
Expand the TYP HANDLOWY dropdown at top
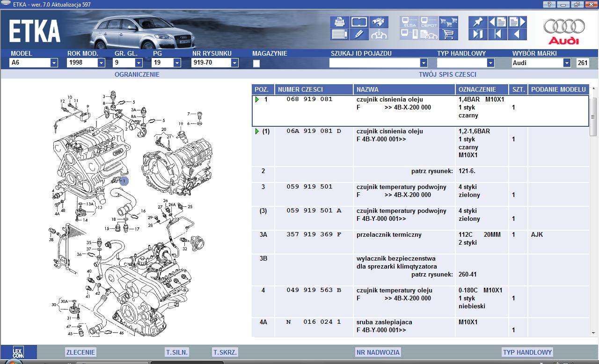tap(490, 63)
